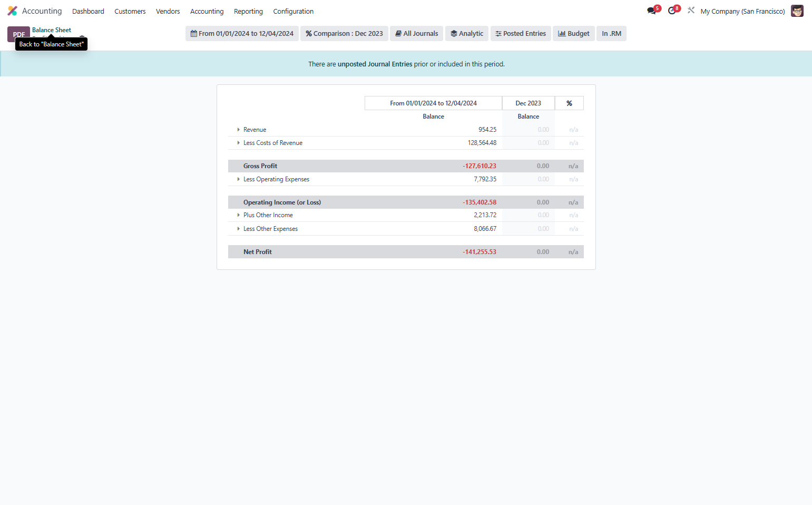Expand the Plus Other Income row
This screenshot has width=812, height=505.
coord(238,215)
